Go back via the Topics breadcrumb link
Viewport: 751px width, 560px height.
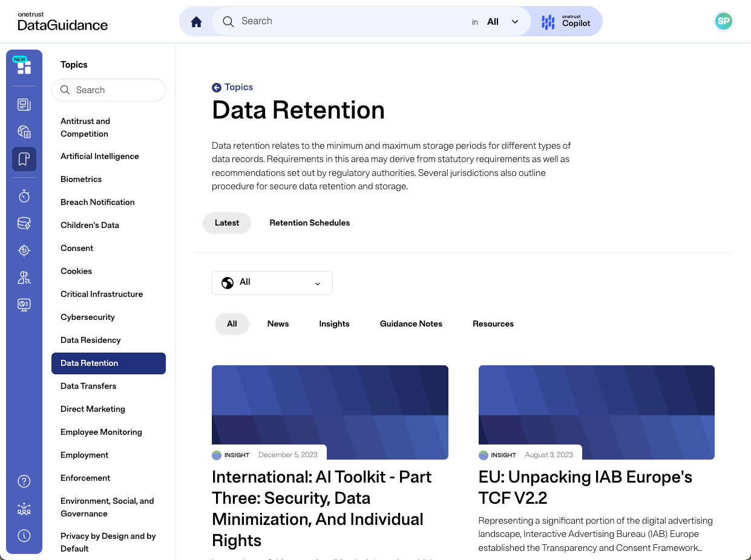pyautogui.click(x=232, y=87)
